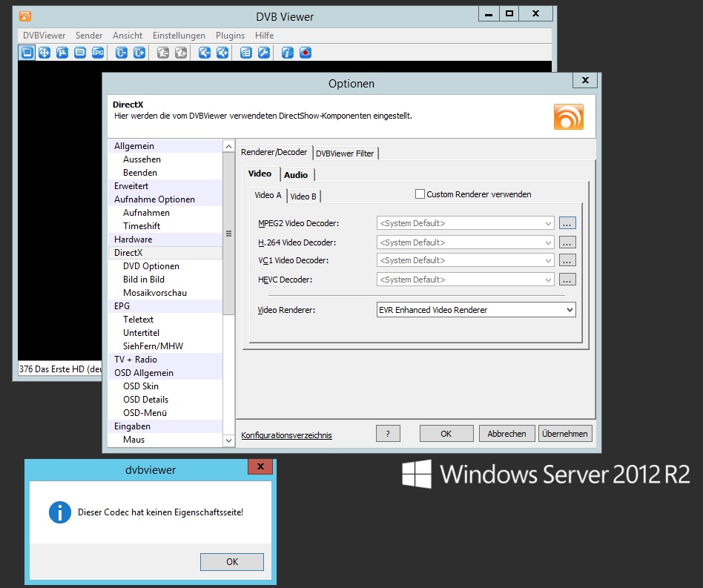Click the '?' help button in Optionen
This screenshot has height=588, width=703.
pyautogui.click(x=388, y=434)
